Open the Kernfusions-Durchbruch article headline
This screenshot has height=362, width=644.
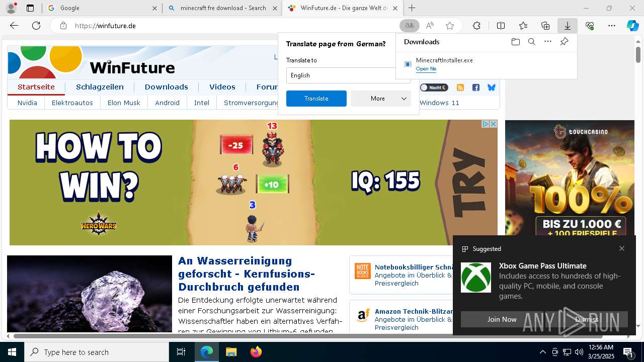[x=247, y=274]
